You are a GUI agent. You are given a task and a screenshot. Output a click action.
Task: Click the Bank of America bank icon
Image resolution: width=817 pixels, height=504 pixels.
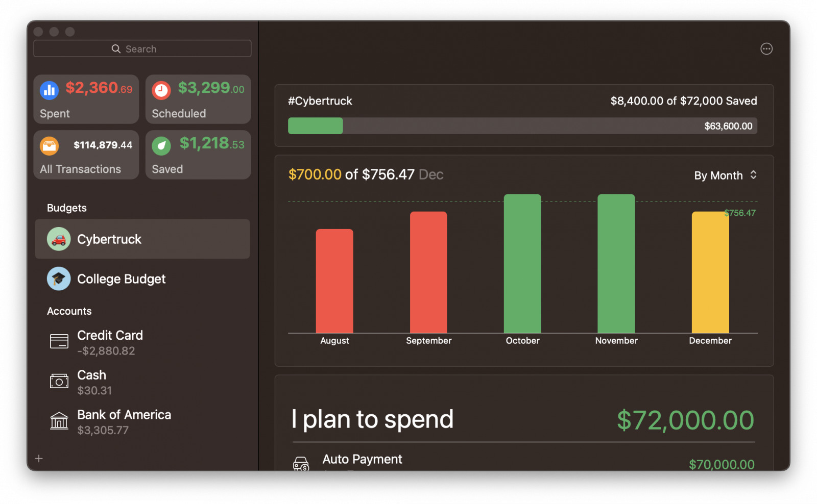point(59,420)
